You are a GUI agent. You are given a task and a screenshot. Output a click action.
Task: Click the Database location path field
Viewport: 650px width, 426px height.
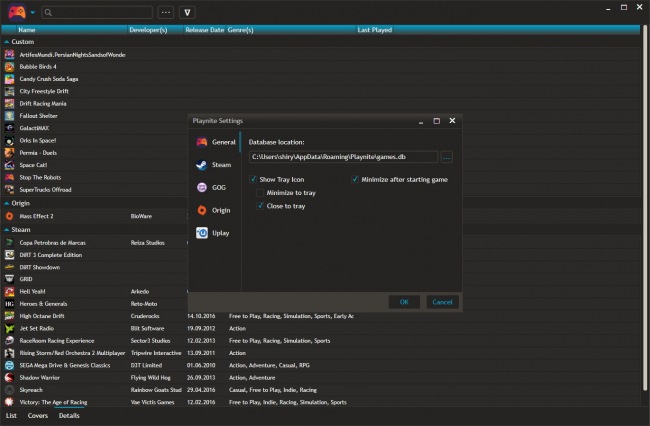(343, 157)
